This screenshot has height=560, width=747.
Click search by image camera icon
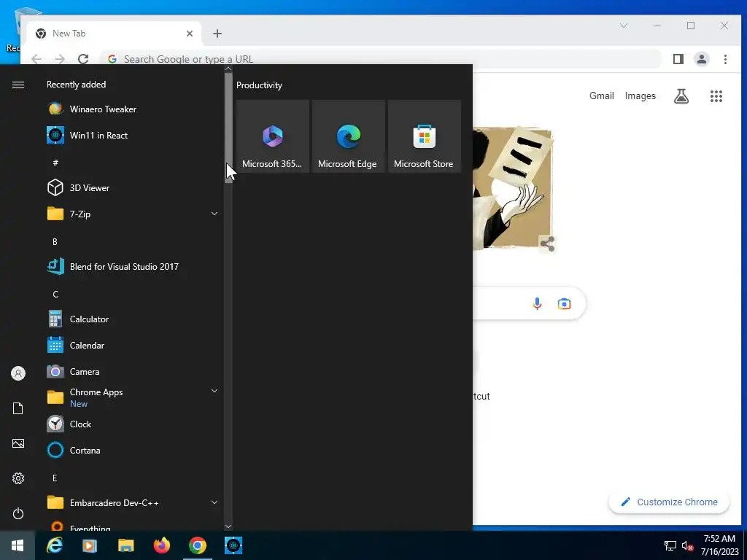coord(564,303)
